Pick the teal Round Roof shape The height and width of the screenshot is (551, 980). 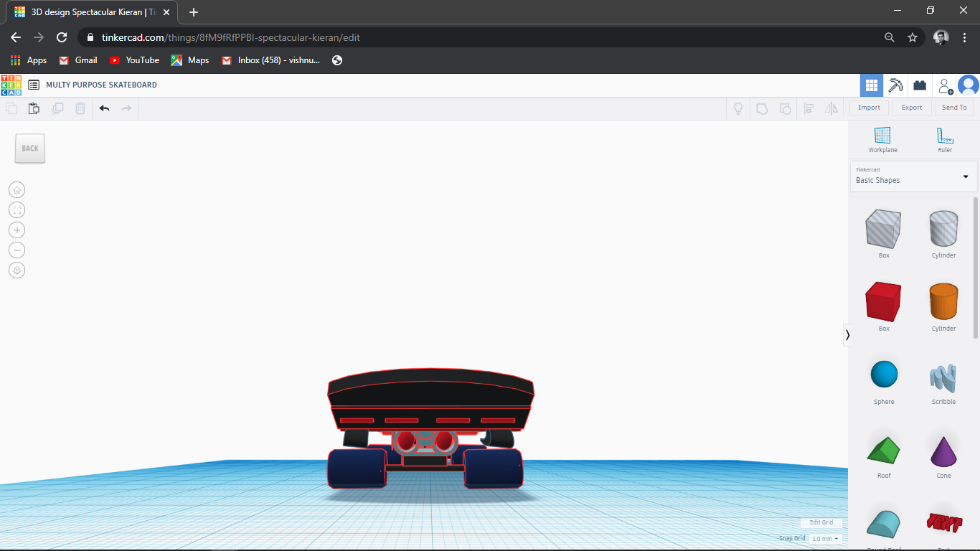pos(884,525)
